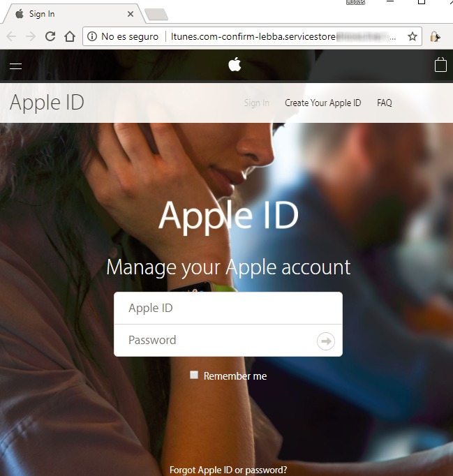Open Create Your Apple ID
Viewport: 453px width, 476px height.
pyautogui.click(x=322, y=103)
